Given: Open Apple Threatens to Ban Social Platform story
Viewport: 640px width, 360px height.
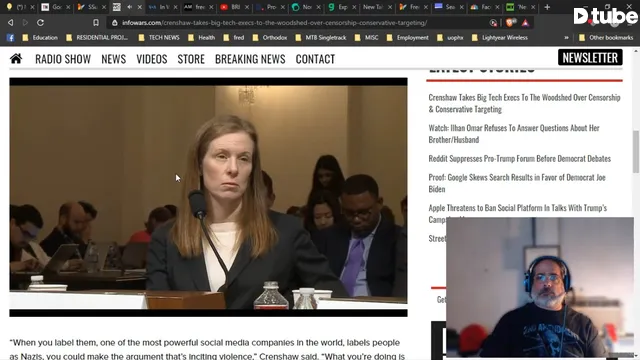Looking at the screenshot, I should point(518,213).
